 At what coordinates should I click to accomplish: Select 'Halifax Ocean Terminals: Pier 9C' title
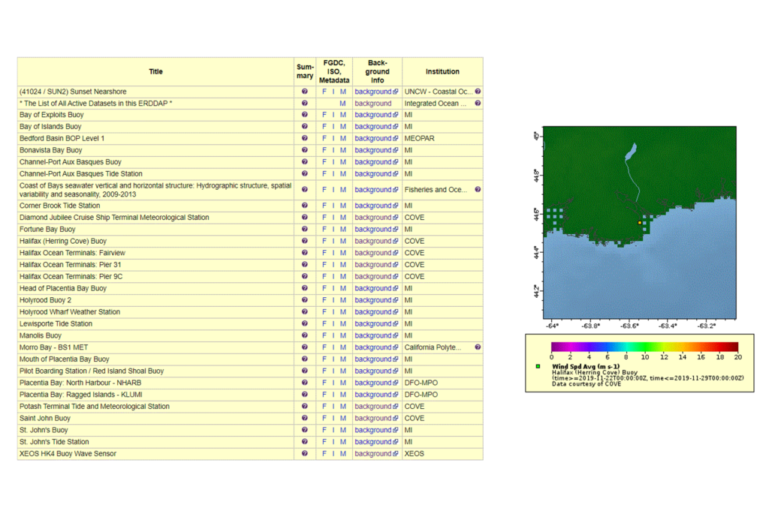(71, 277)
